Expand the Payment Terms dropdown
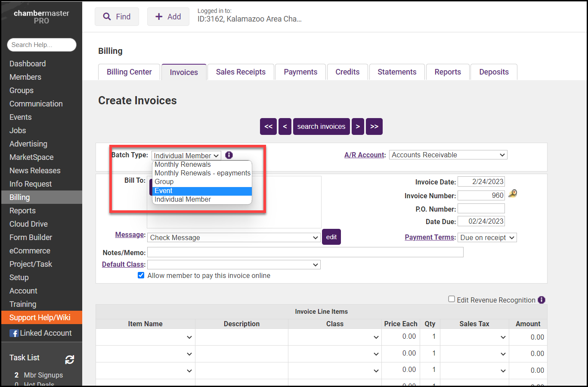 (x=487, y=238)
